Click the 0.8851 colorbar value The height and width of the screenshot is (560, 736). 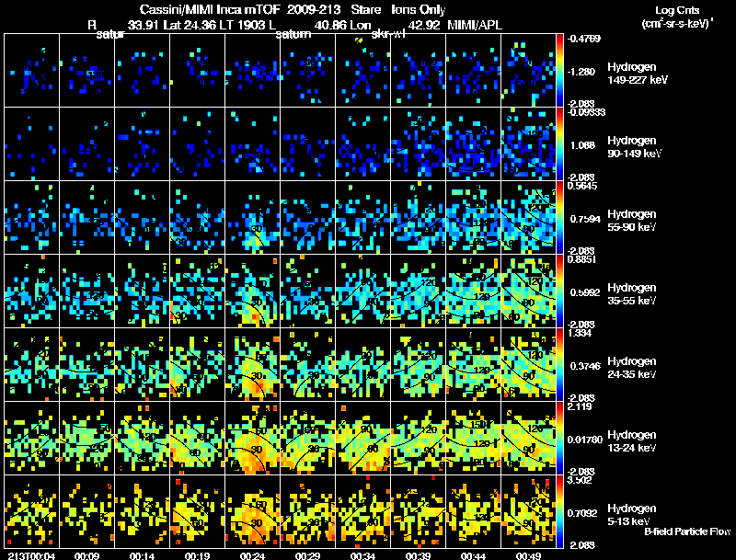pyautogui.click(x=581, y=259)
